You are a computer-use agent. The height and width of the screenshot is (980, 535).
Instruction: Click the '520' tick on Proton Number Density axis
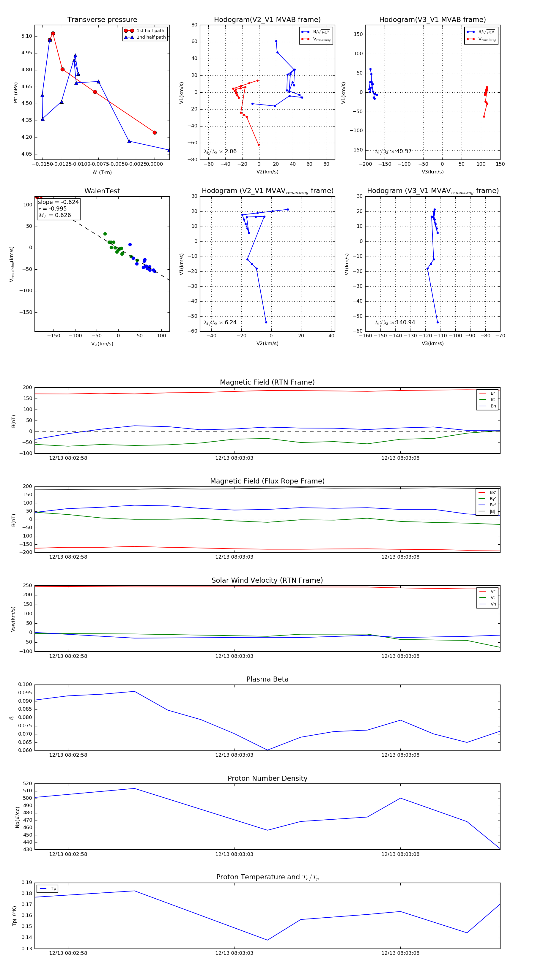tap(28, 784)
